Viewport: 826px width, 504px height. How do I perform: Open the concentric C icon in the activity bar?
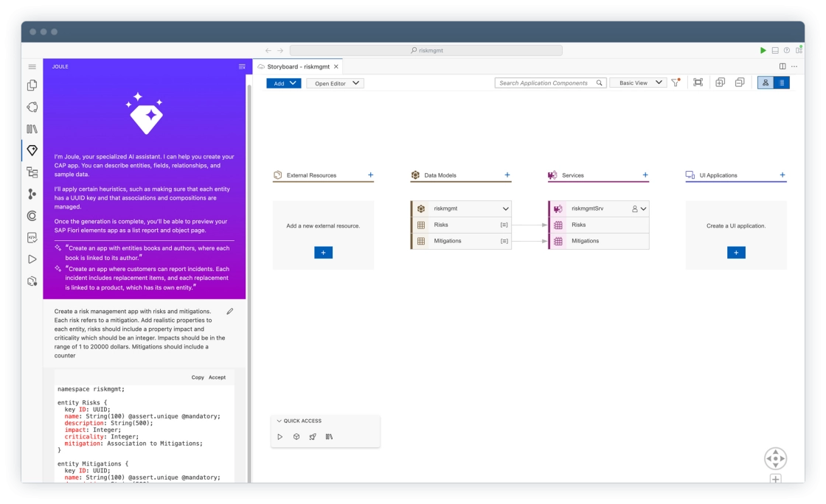coord(32,216)
